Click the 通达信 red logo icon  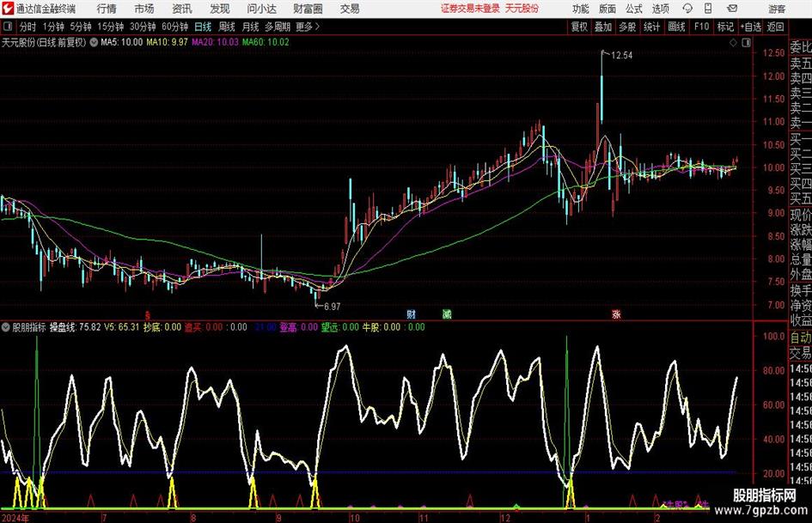coord(7,9)
